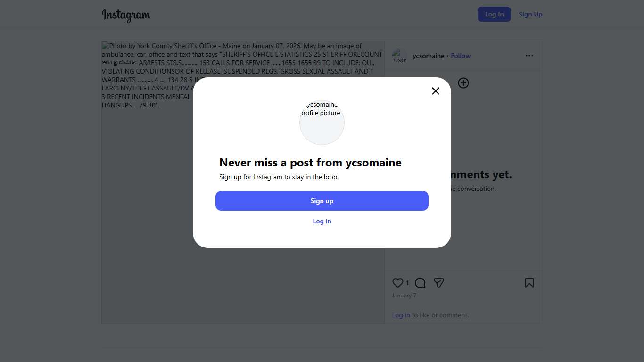Click the circled plus icon
Screen dimensions: 644x362
(x=463, y=83)
